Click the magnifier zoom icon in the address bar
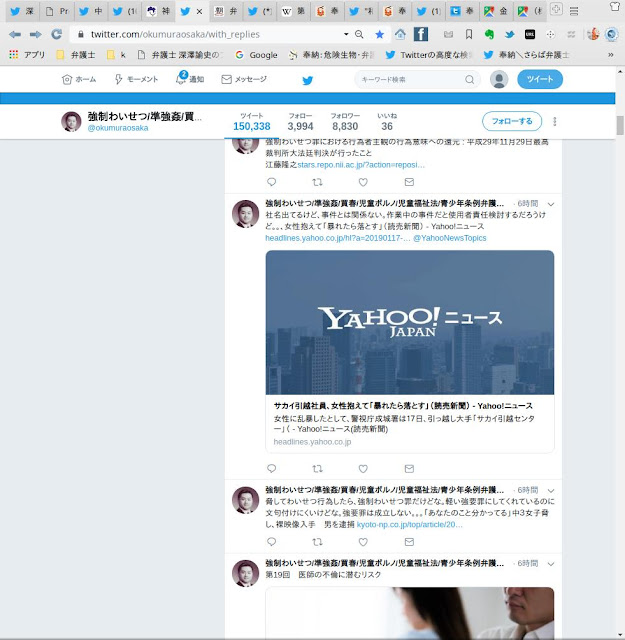 [x=359, y=34]
